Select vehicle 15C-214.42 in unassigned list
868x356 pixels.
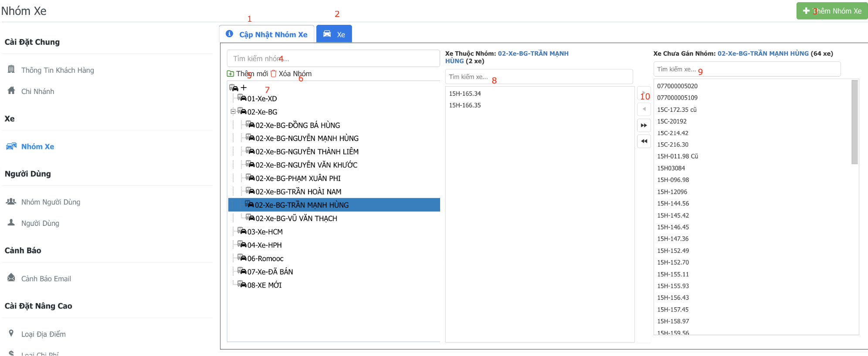(x=672, y=133)
